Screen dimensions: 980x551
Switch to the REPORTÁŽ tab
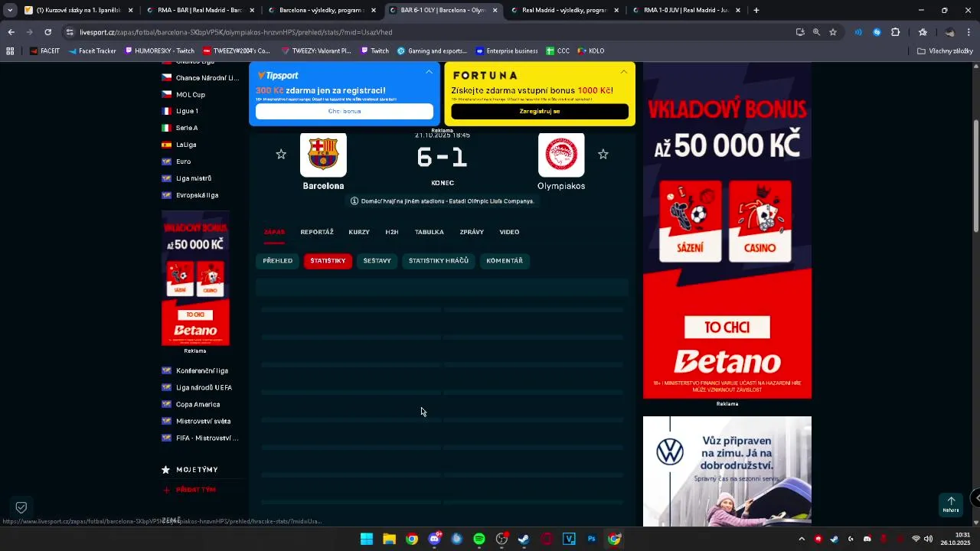(317, 232)
